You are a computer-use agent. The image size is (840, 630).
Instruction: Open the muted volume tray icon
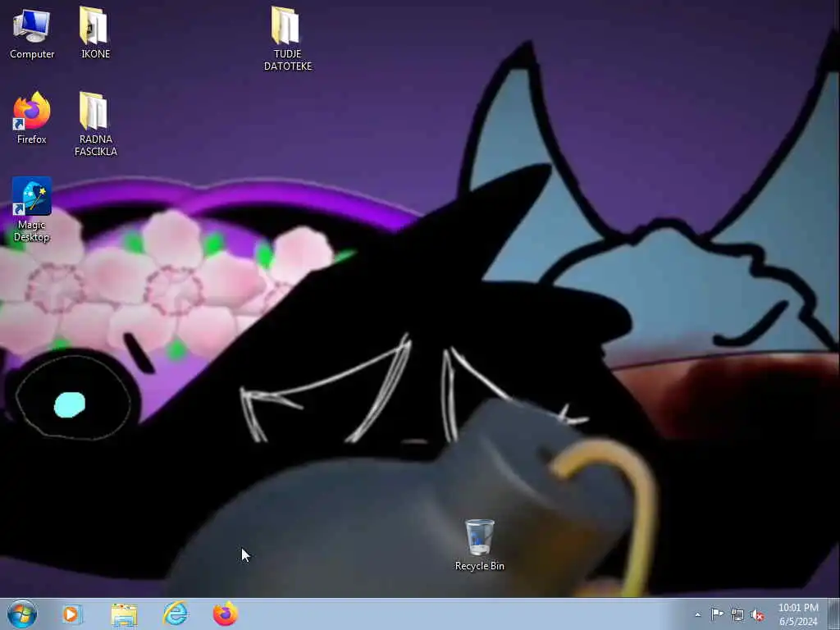click(x=757, y=614)
